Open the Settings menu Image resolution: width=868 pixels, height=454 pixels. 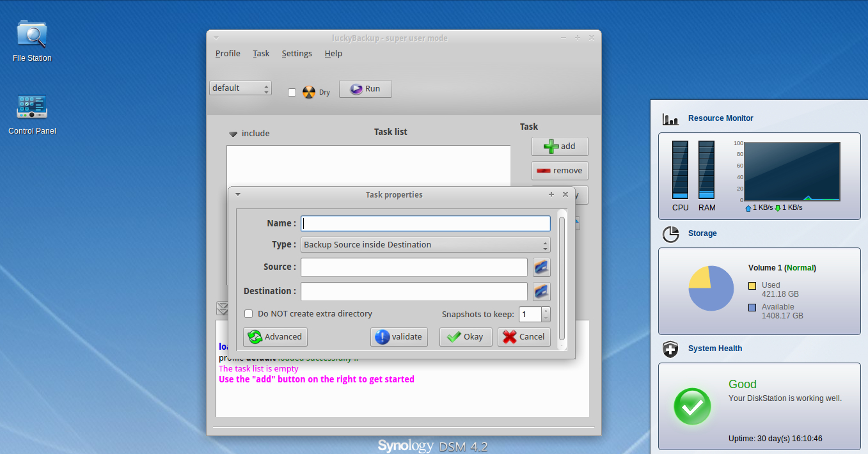click(x=297, y=54)
